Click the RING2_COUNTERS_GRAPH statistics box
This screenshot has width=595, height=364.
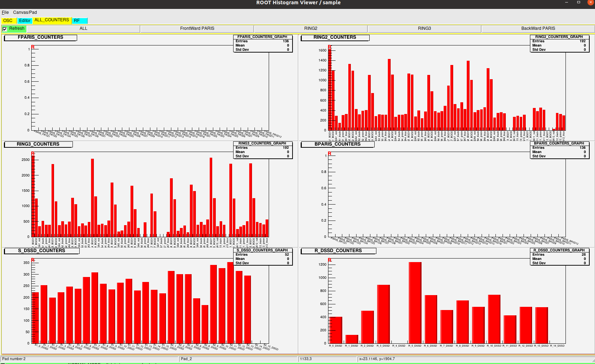[559, 43]
